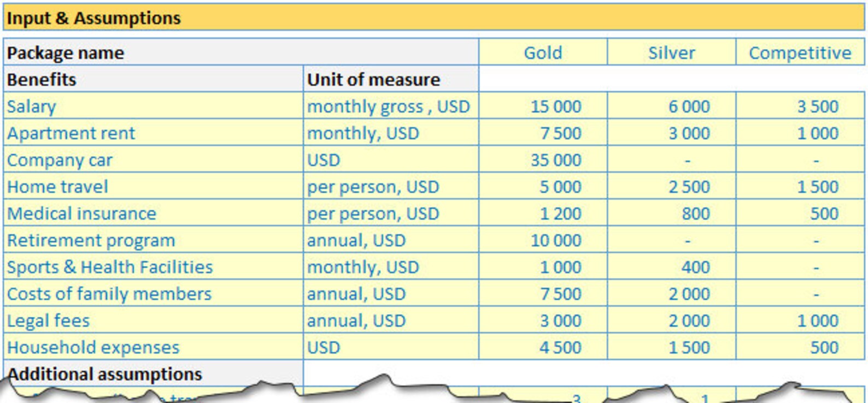Screen dimensions: 868x403
Task: Select the Competitive package header cell
Action: click(x=800, y=52)
